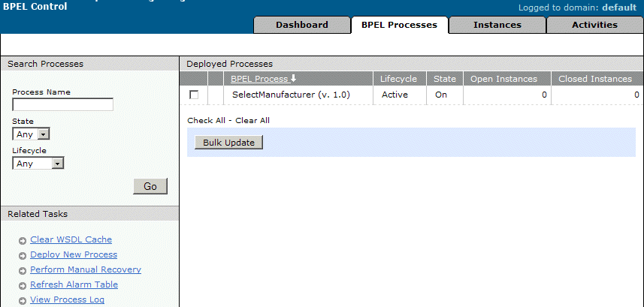Click the sort arrow beside BPEL Process
Viewport: 644px width, 307px height.
click(293, 78)
